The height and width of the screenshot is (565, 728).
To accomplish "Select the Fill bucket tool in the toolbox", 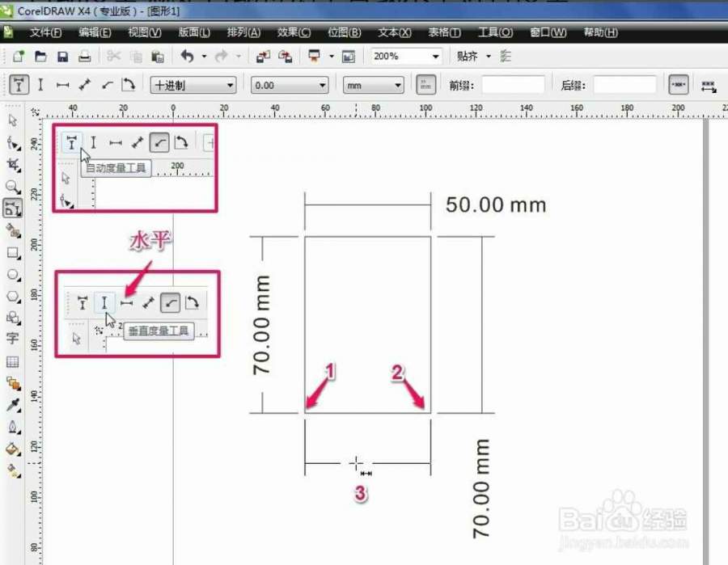I will [13, 449].
